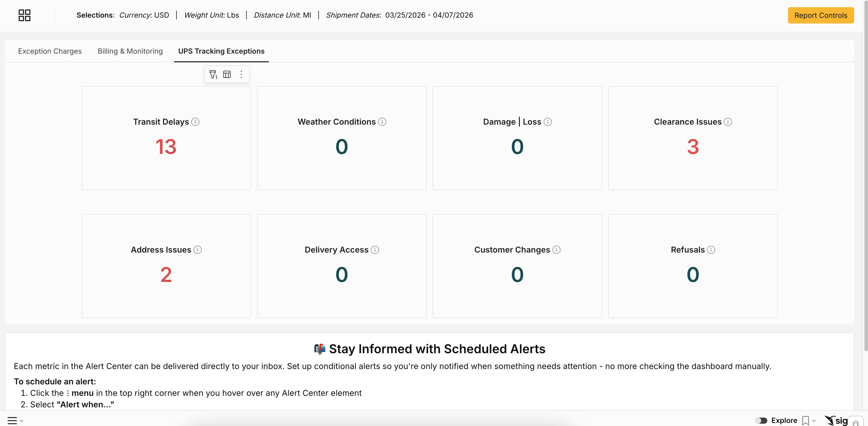Click the Refusals value 0
The width and height of the screenshot is (868, 426).
(x=693, y=275)
